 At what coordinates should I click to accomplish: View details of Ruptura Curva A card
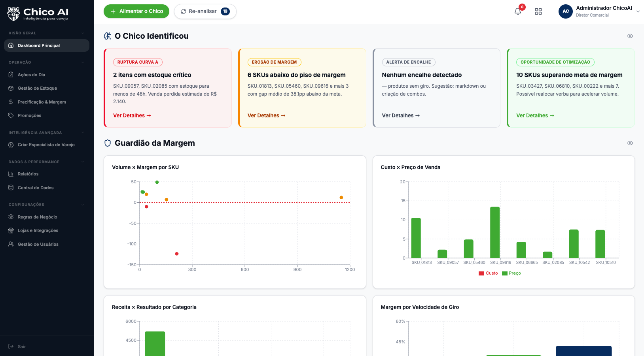point(132,116)
